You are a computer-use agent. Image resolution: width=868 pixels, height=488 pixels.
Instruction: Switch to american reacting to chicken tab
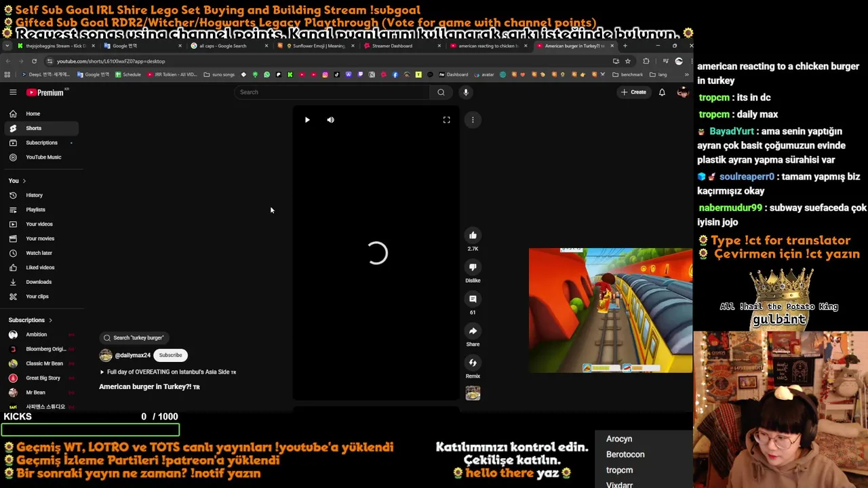point(488,46)
